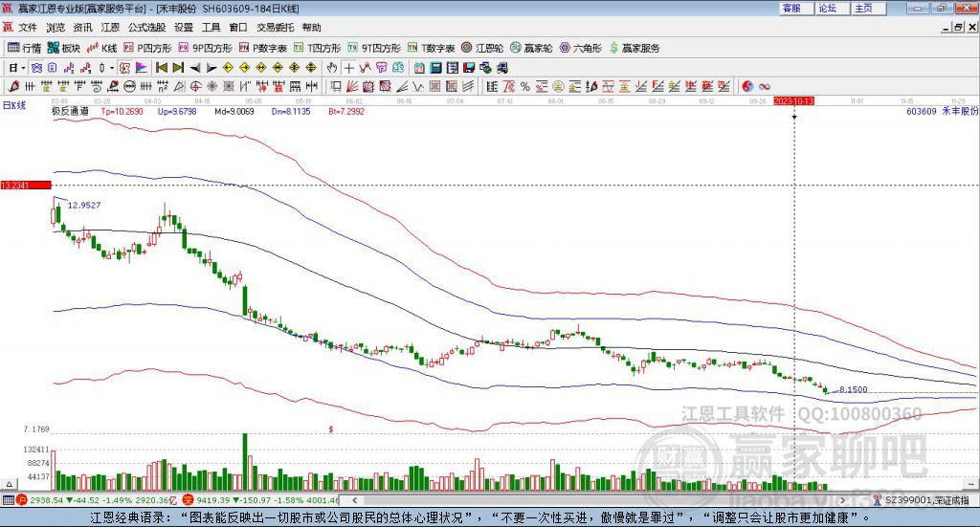Open the P四方形 square tool
The height and width of the screenshot is (527, 980).
click(147, 48)
